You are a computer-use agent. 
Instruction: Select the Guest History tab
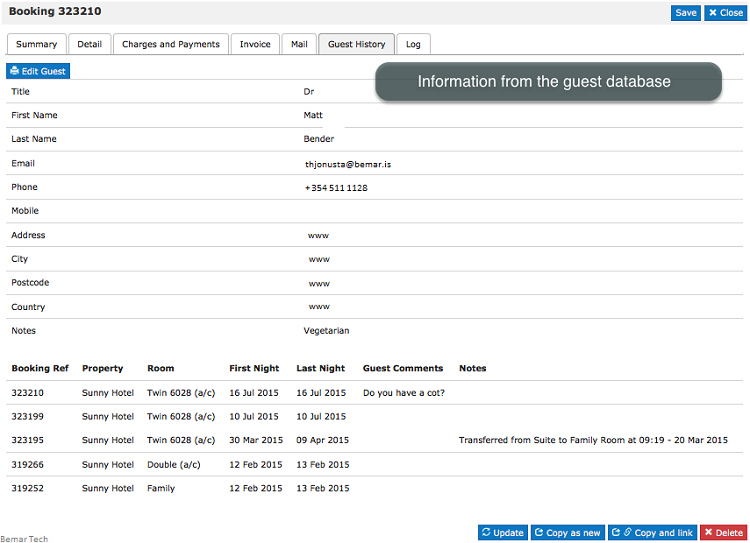(356, 44)
